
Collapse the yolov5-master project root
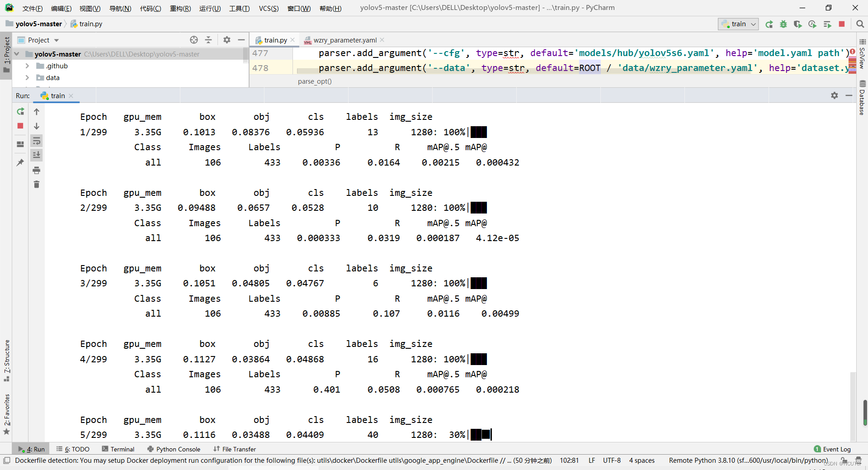tap(16, 54)
